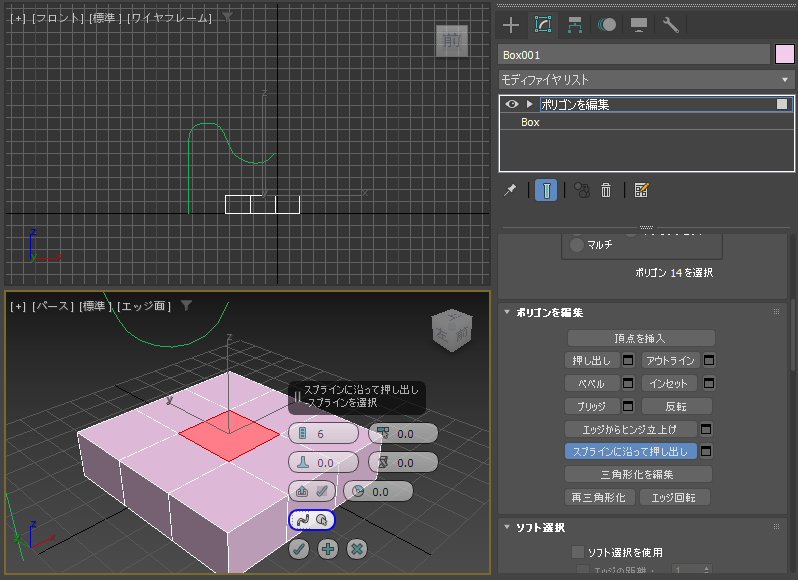The height and width of the screenshot is (580, 798).
Task: Click the 頂点を挿入 button
Action: pos(641,338)
